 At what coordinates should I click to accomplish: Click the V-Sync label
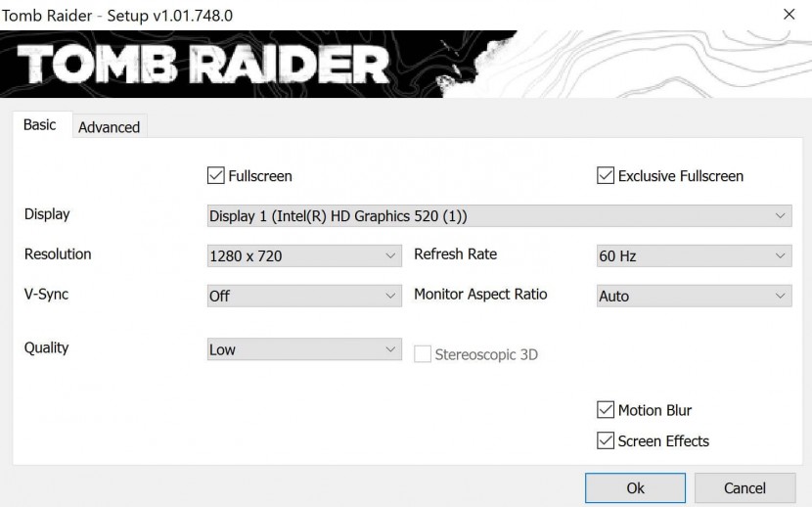[x=47, y=294]
